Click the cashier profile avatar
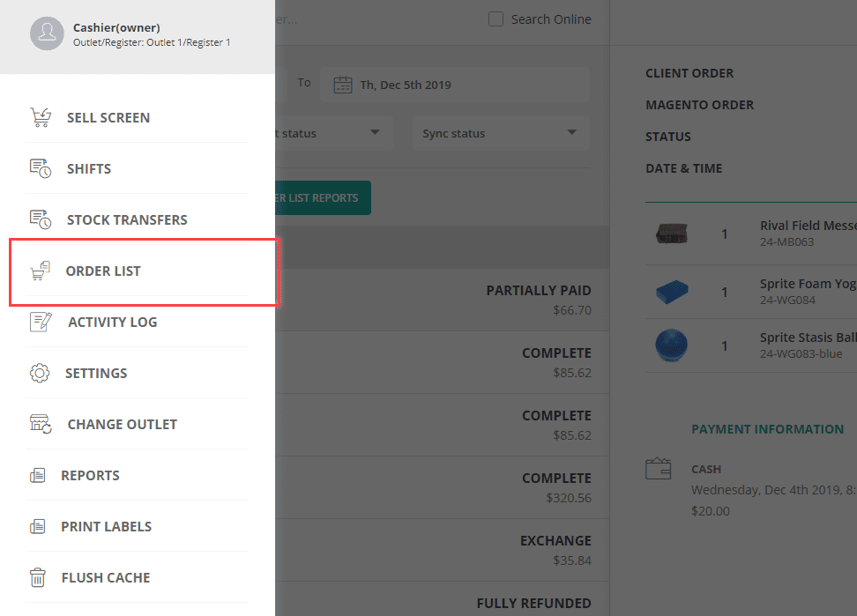The image size is (857, 616). [x=47, y=33]
